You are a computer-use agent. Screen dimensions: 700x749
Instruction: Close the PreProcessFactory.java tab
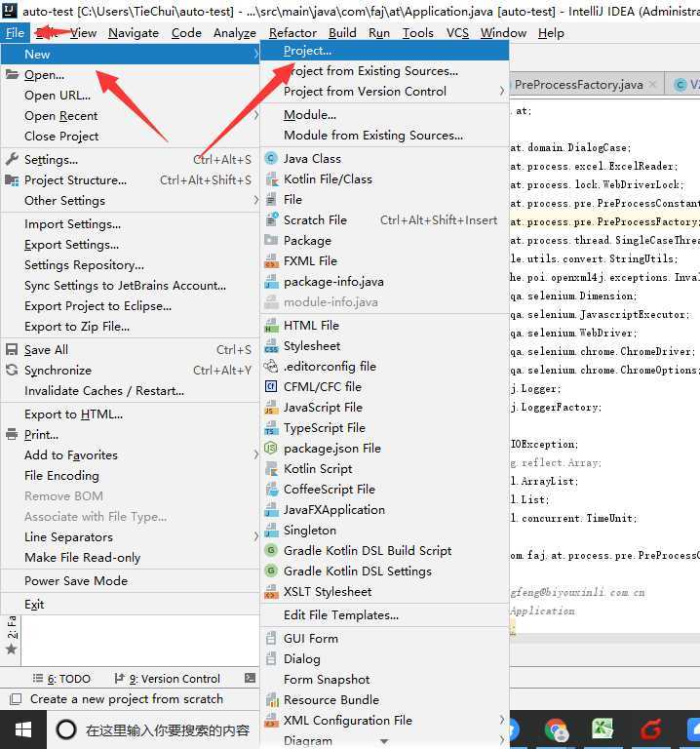point(653,85)
